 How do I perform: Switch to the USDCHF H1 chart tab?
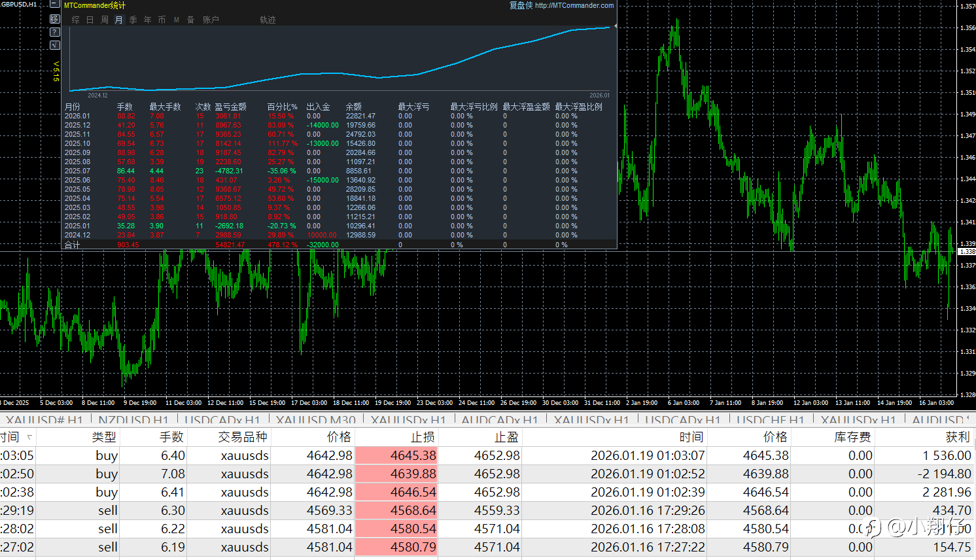(x=770, y=420)
